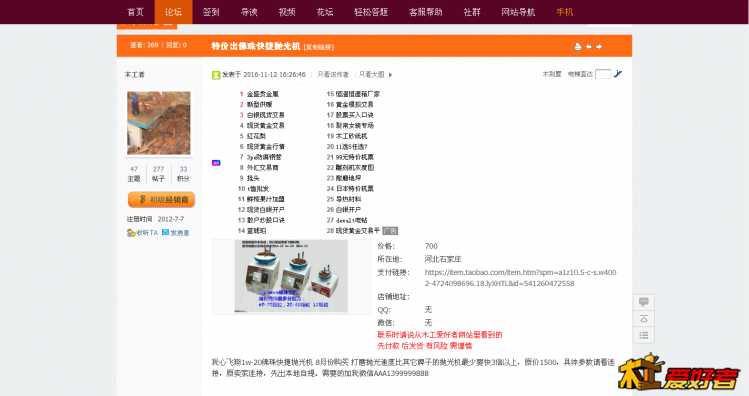The height and width of the screenshot is (396, 749).
Task: Open the thread list side icon
Action: point(643,335)
